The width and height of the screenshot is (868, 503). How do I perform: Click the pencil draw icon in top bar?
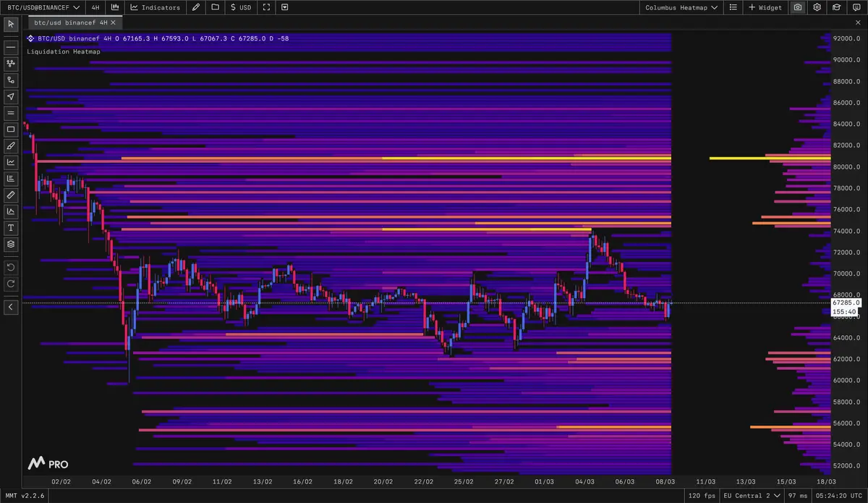[196, 7]
